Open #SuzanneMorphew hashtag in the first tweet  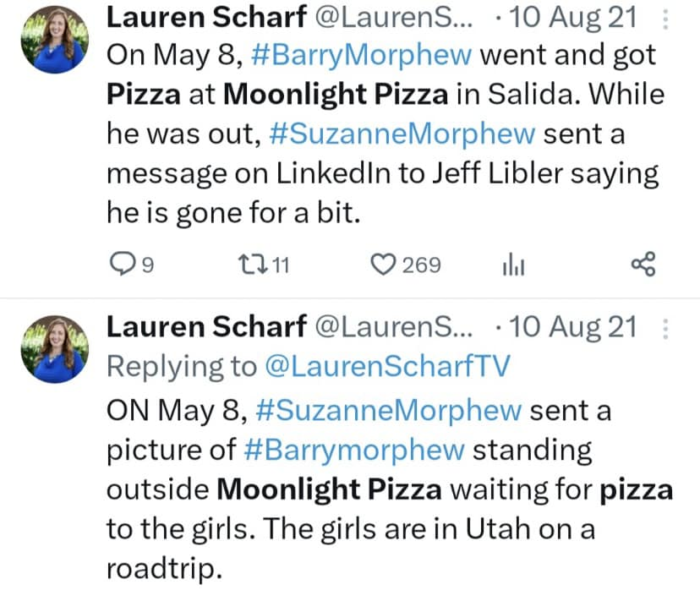392,134
